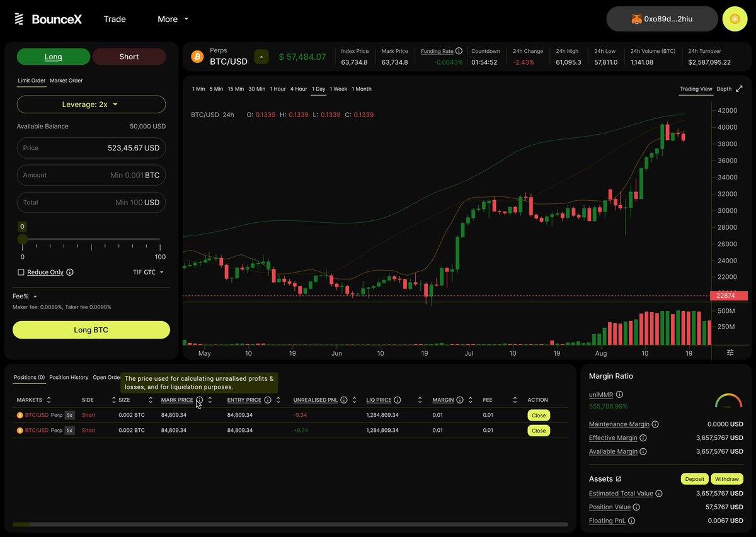The image size is (756, 537).
Task: Click info icon beside Floating PnL
Action: 631,521
